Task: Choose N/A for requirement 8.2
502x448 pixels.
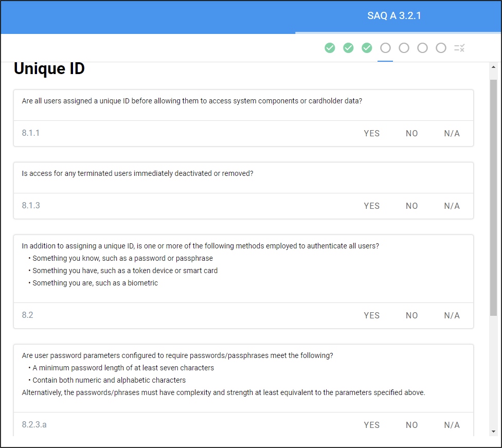Action: 452,316
